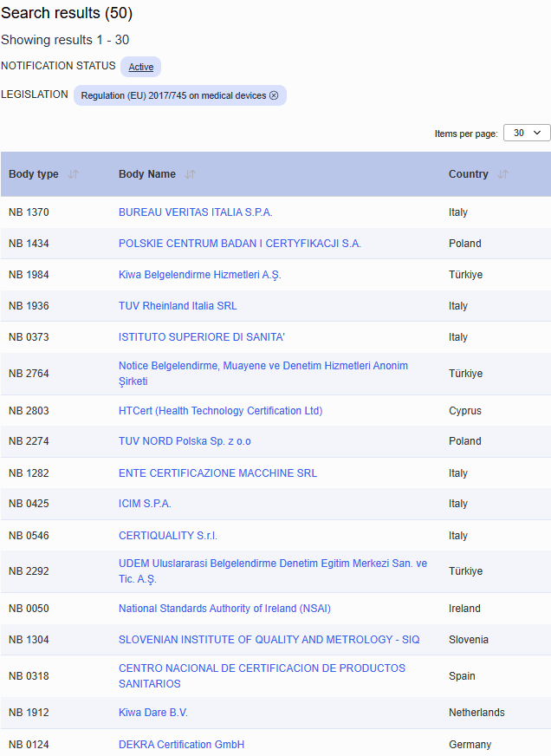Select the NB 2803 cell
The width and height of the screenshot is (551, 756).
tap(29, 411)
